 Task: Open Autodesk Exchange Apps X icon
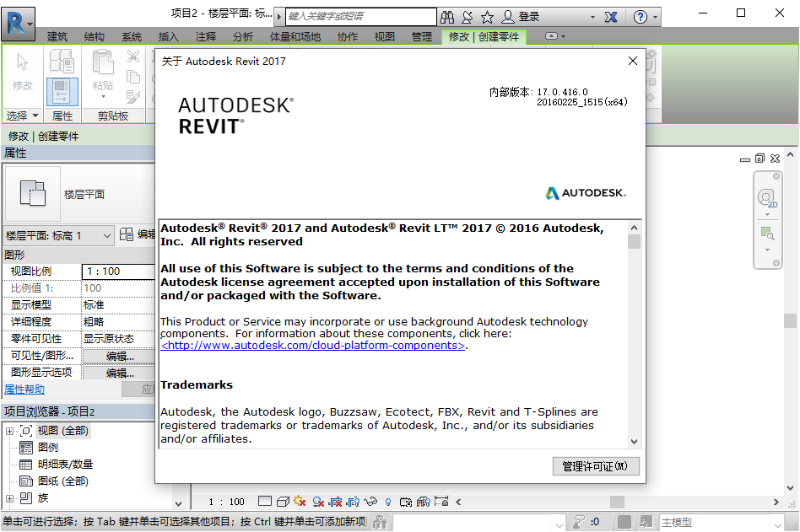click(x=611, y=18)
